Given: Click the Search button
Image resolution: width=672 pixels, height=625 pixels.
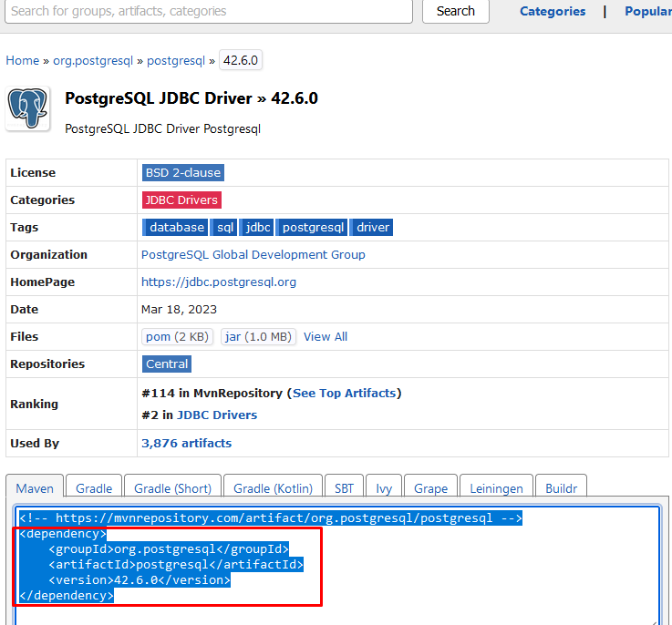Looking at the screenshot, I should (456, 11).
